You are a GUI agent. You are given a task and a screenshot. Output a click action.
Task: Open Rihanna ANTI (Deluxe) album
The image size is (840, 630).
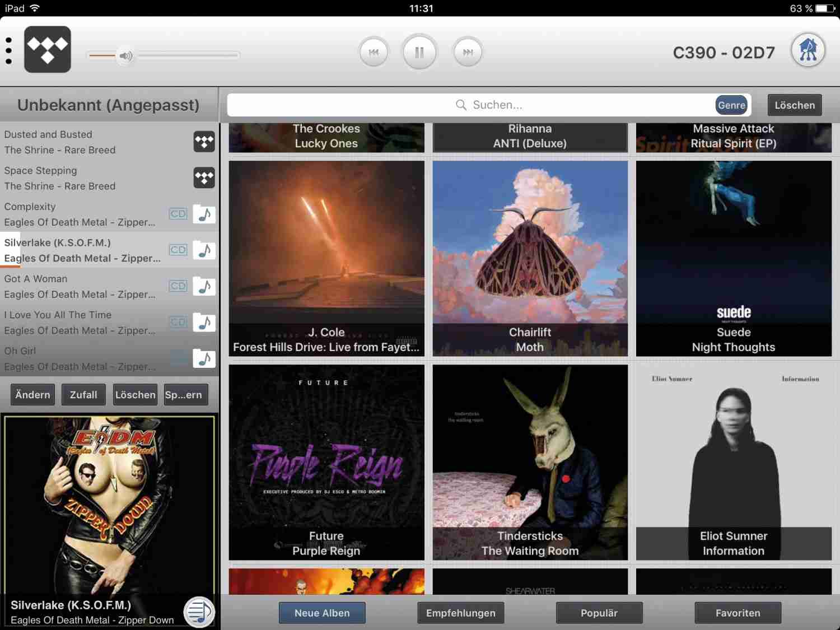tap(530, 137)
